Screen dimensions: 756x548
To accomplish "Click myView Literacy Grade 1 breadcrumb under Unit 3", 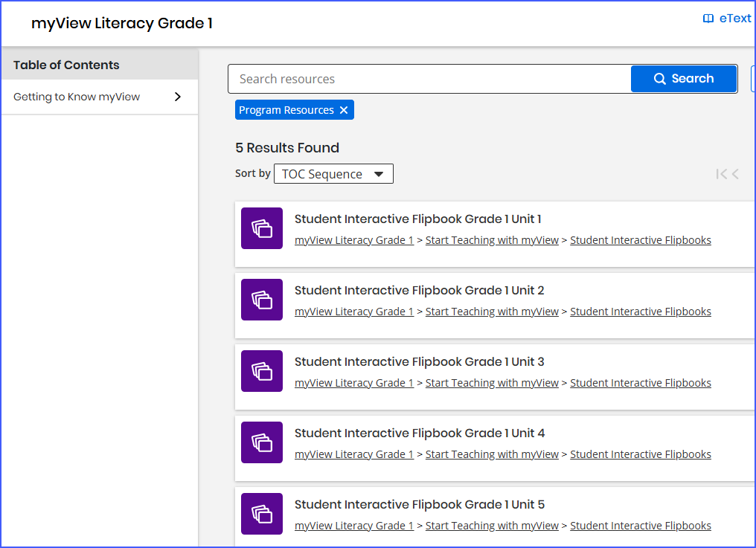I will tap(354, 383).
